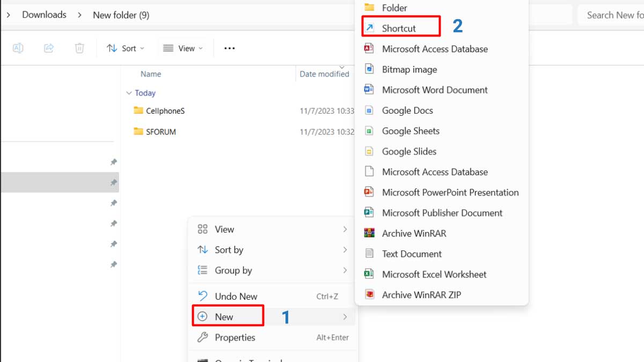This screenshot has height=362, width=644.
Task: Click Downloads in the address breadcrumb
Action: [44, 15]
